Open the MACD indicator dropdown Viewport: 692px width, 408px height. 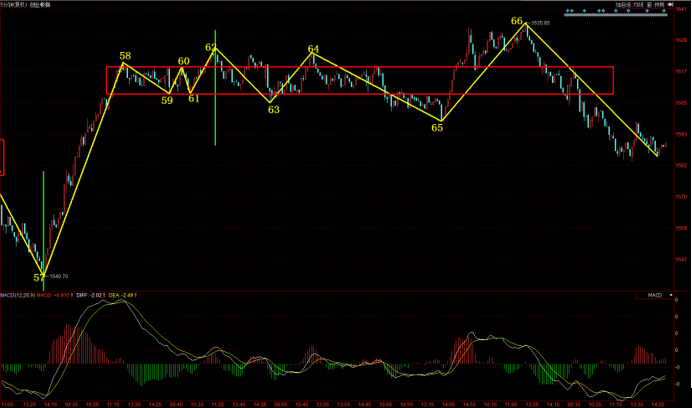(656, 295)
